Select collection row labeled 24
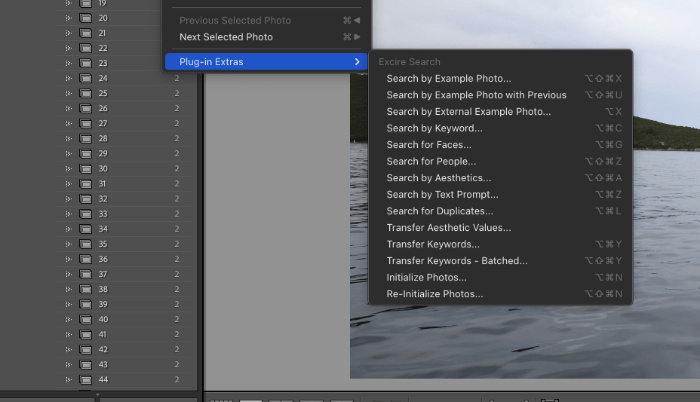Viewport: 700px width, 402px height. coord(124,78)
